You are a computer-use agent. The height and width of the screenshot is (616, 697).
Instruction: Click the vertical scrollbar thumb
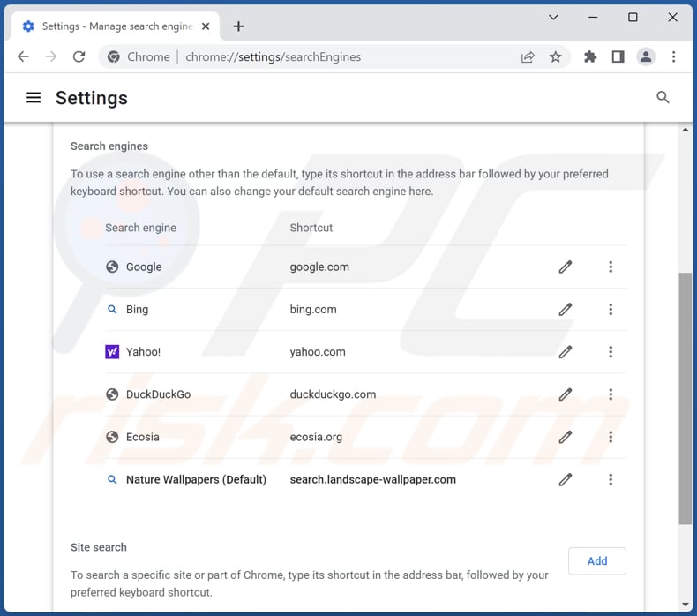click(x=685, y=399)
